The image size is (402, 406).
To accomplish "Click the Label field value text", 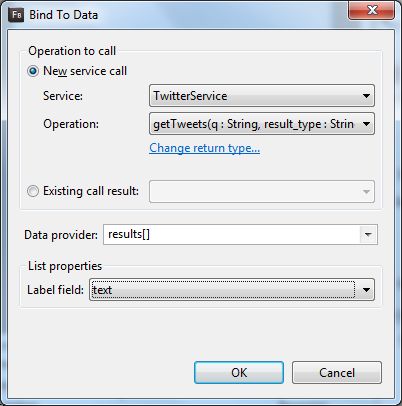I will tap(102, 290).
